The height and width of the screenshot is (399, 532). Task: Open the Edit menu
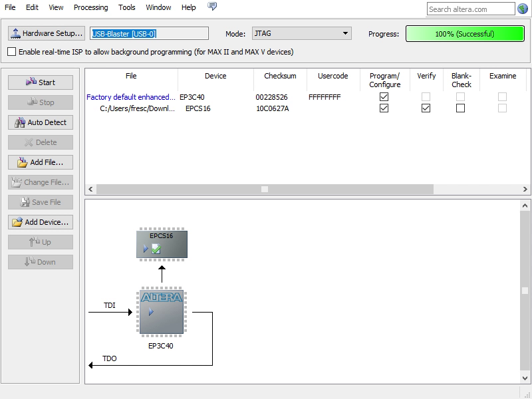click(32, 7)
